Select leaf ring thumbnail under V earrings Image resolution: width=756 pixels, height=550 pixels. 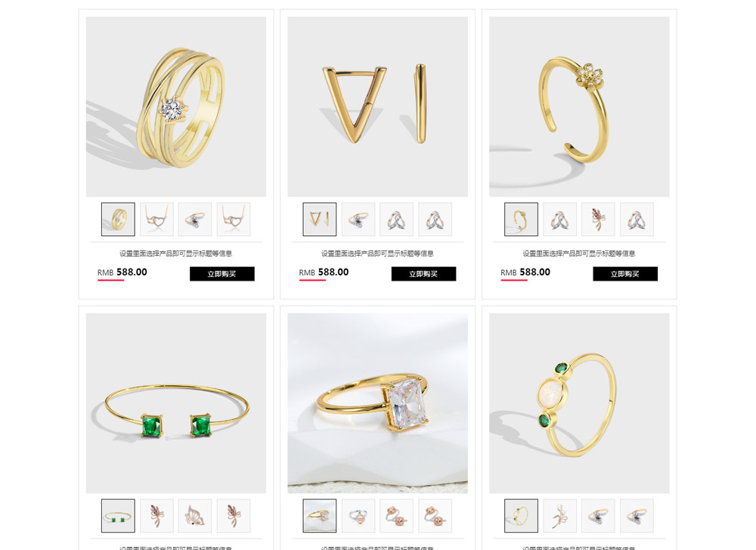point(358,219)
